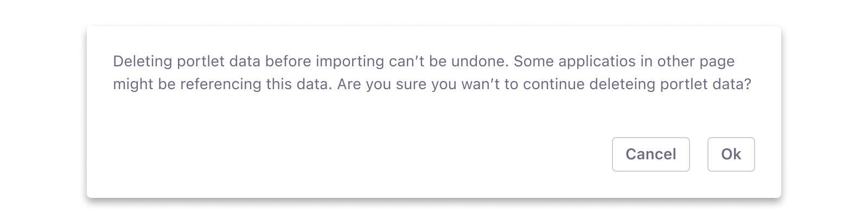
Task: Confirm deleting portlet data with Ok
Action: click(731, 154)
